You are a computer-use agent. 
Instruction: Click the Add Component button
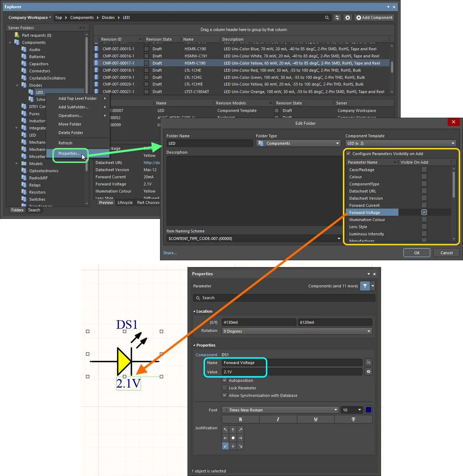click(x=374, y=17)
